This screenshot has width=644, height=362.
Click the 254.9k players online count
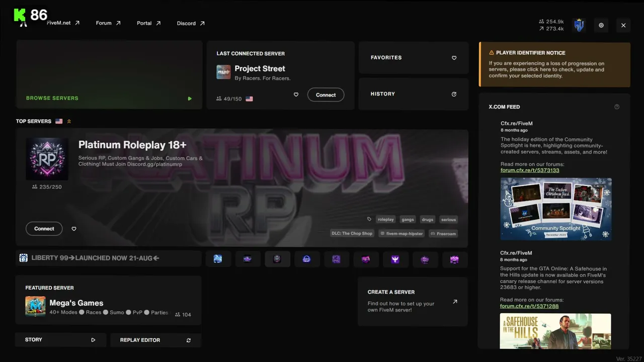coord(551,22)
